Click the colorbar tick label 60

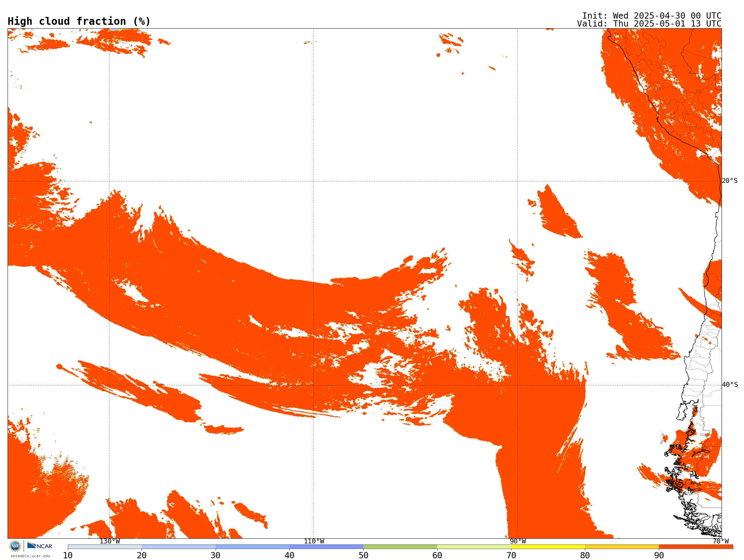(437, 555)
